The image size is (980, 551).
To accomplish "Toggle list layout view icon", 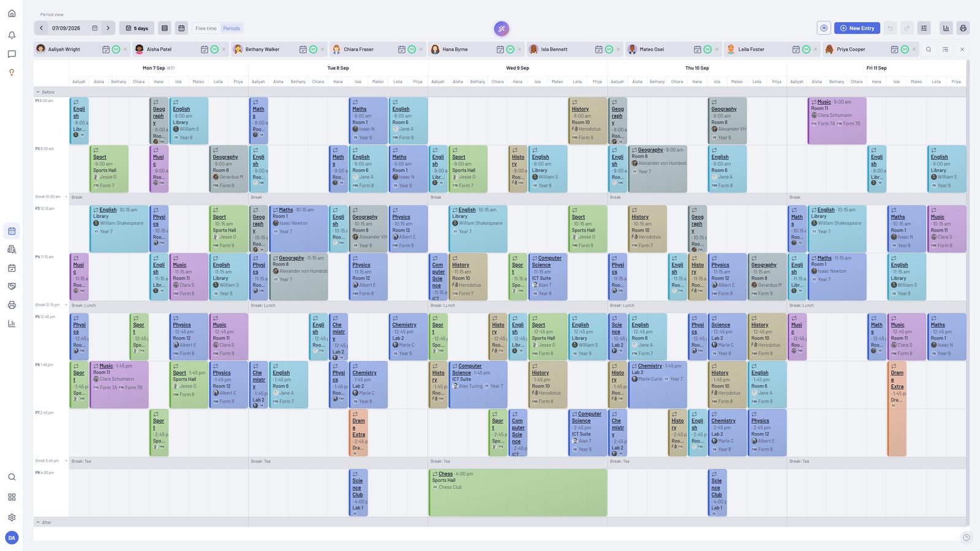I will click(x=165, y=28).
